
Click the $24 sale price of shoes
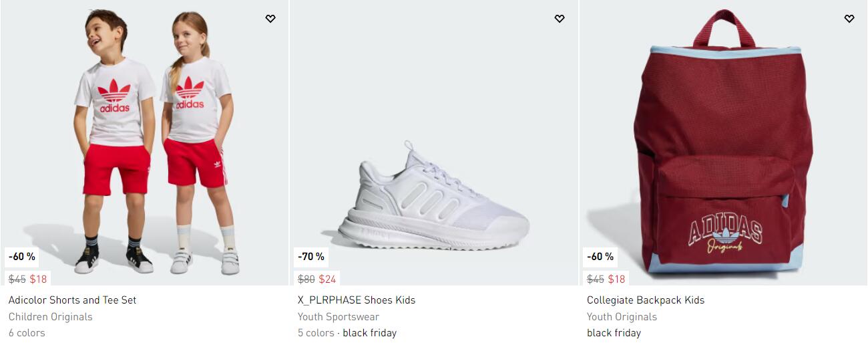tap(327, 279)
